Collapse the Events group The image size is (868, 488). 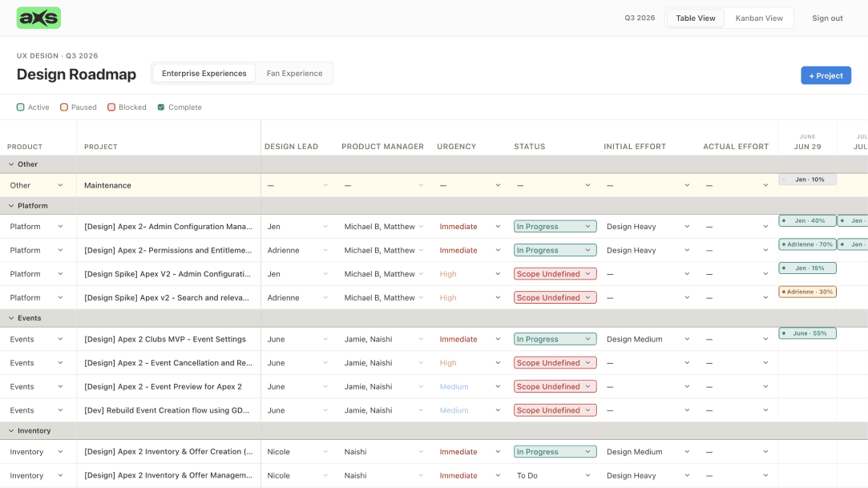point(11,318)
